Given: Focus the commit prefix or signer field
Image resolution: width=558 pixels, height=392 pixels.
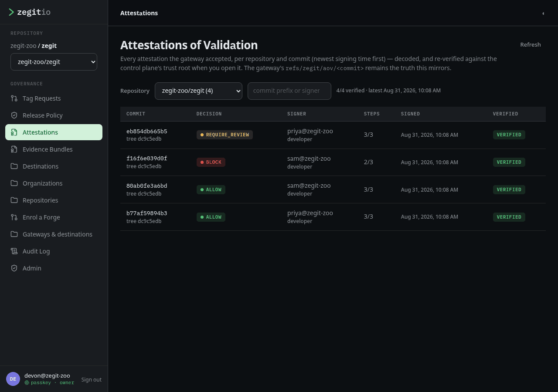Looking at the screenshot, I should pyautogui.click(x=289, y=91).
